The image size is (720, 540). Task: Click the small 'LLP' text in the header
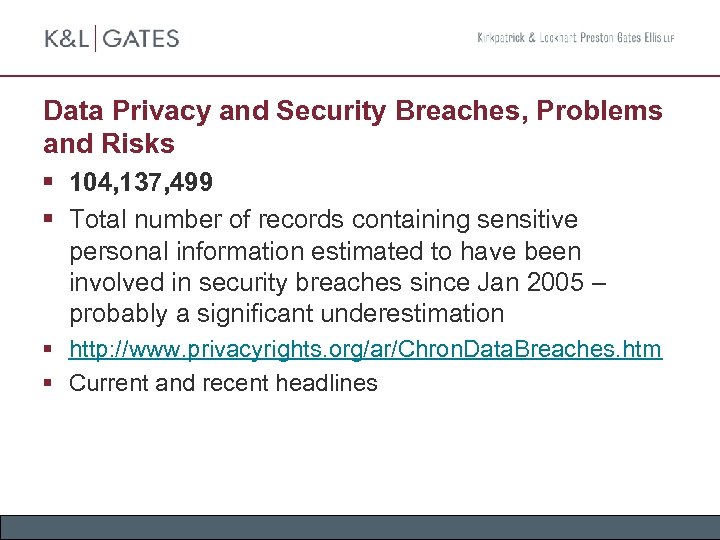point(667,39)
